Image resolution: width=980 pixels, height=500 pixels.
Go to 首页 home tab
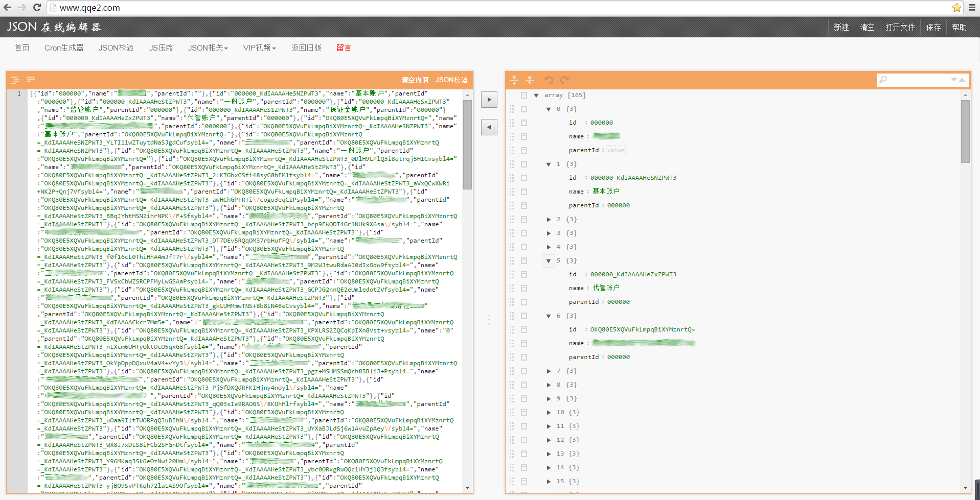22,47
